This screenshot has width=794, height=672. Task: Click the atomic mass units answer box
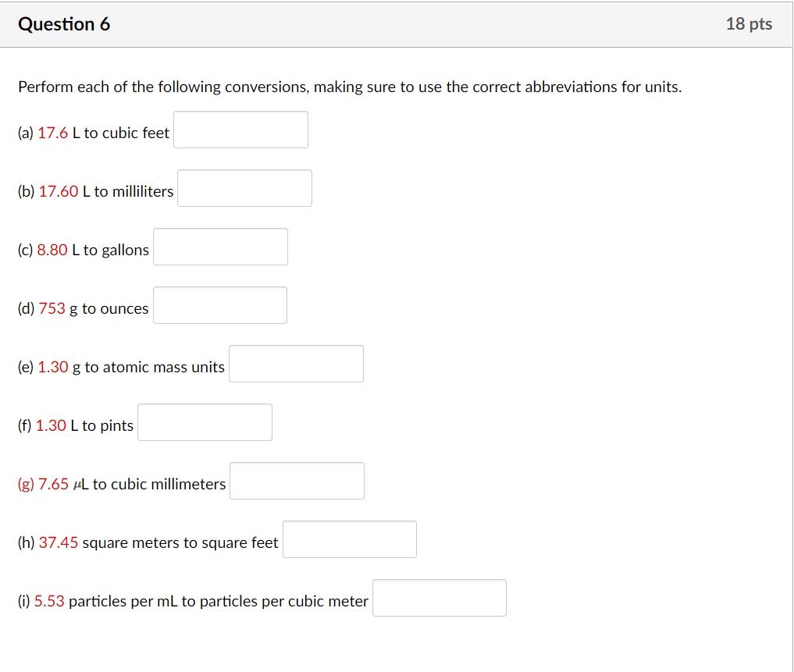point(295,363)
